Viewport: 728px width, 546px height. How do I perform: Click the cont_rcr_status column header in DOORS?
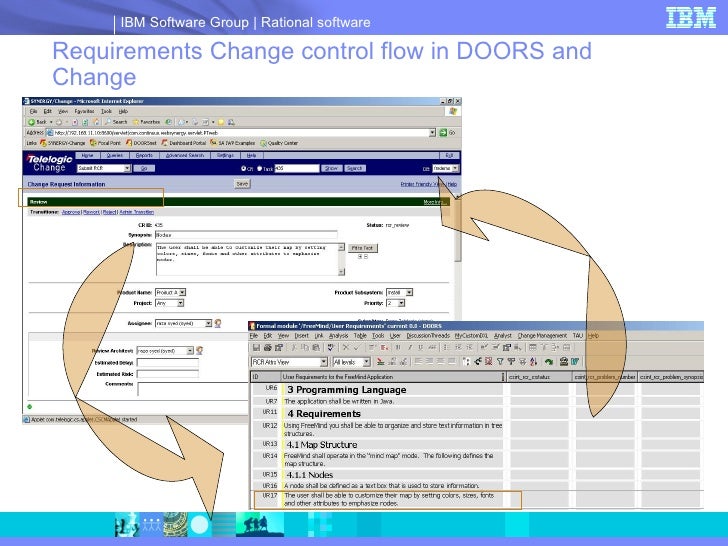[540, 377]
